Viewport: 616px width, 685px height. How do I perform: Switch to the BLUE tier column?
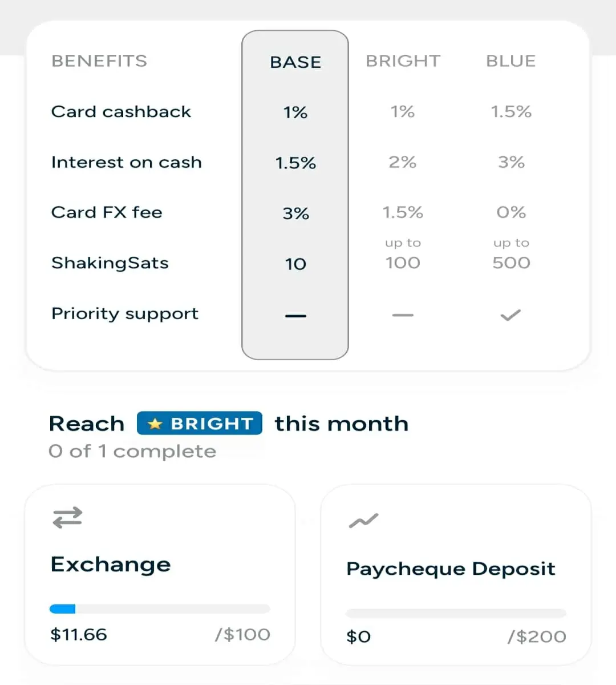point(511,61)
